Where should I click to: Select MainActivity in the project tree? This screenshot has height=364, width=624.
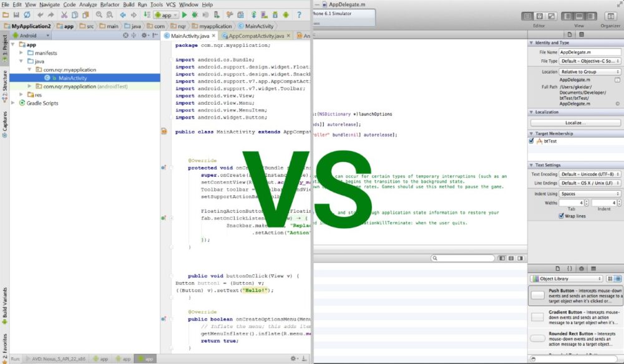click(x=72, y=78)
